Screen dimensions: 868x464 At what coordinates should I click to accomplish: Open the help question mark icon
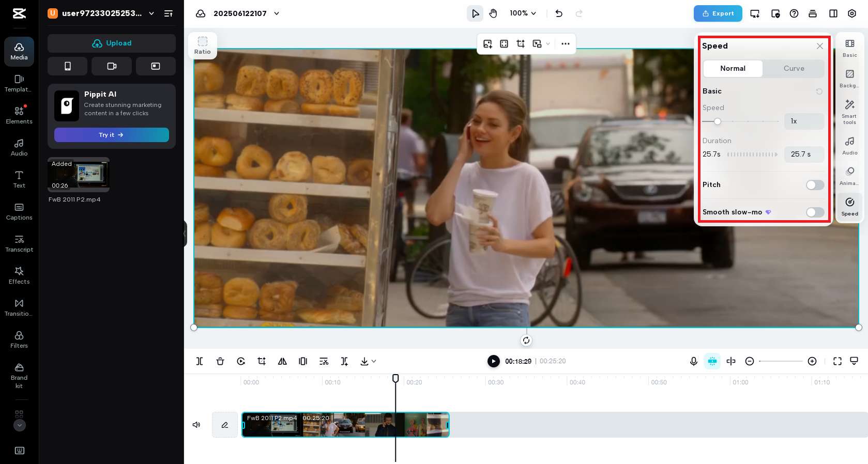pos(794,13)
